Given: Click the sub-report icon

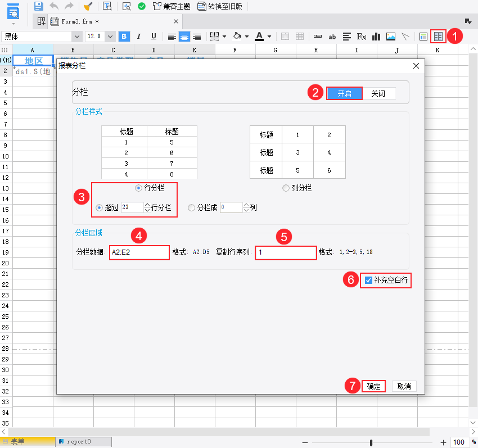Looking at the screenshot, I should pos(423,37).
